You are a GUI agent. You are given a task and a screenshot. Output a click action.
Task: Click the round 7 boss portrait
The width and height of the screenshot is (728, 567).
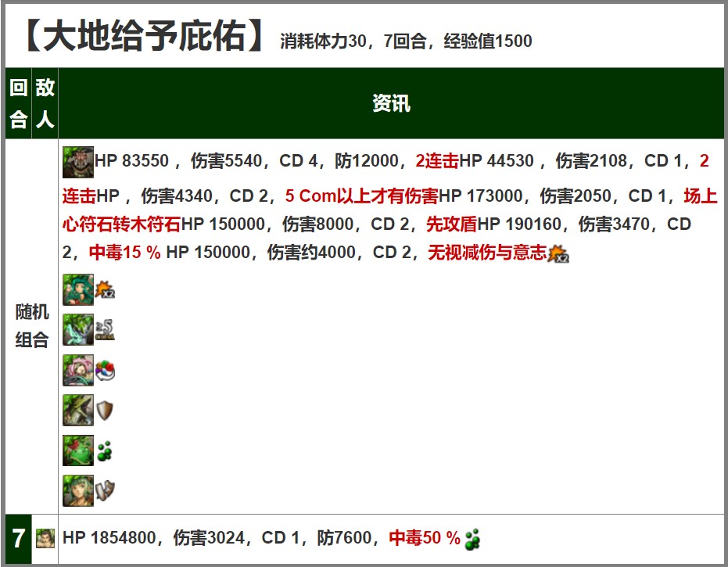pos(45,538)
